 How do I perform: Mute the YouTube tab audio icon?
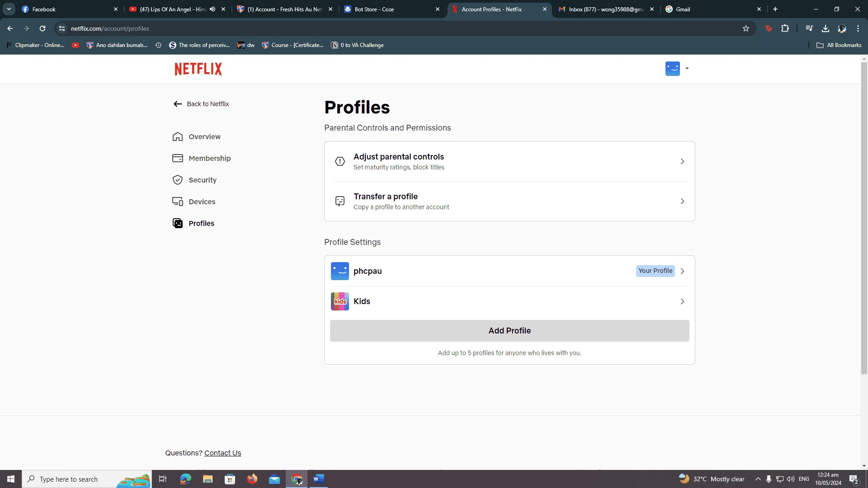point(212,9)
